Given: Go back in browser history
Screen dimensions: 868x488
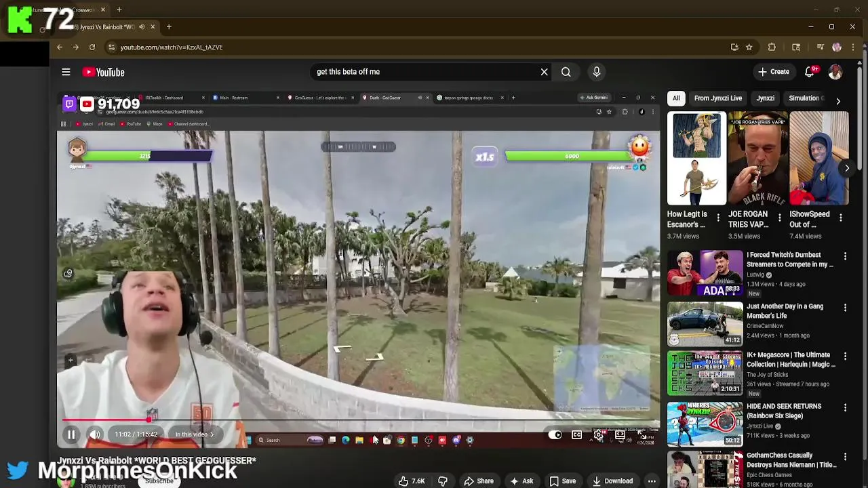Looking at the screenshot, I should coord(60,47).
